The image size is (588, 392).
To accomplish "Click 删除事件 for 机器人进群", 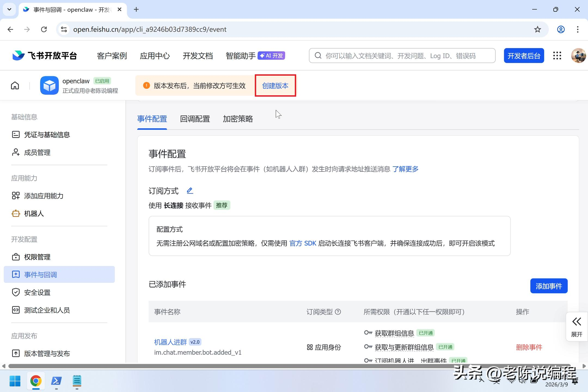I will pos(529,347).
